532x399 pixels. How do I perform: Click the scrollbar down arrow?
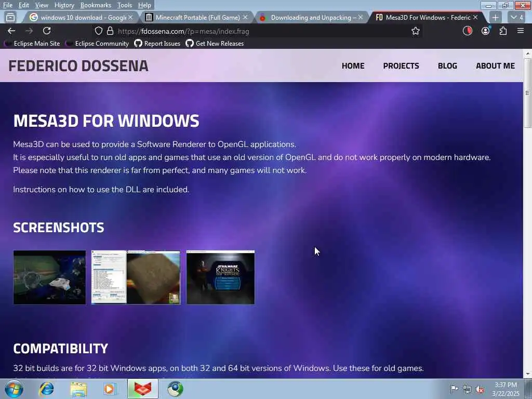[x=527, y=374]
